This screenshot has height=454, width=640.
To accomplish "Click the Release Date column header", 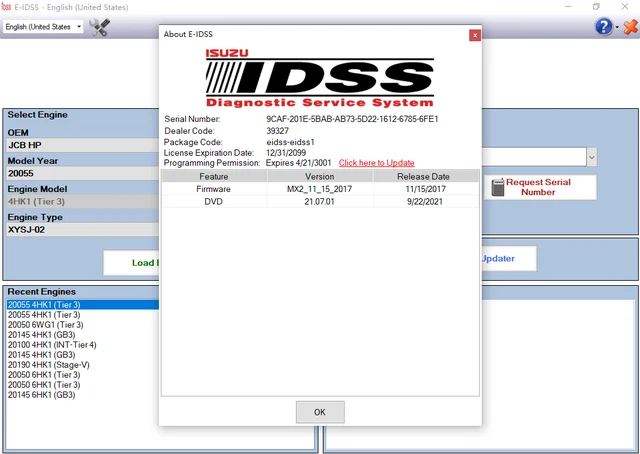I will click(x=426, y=176).
